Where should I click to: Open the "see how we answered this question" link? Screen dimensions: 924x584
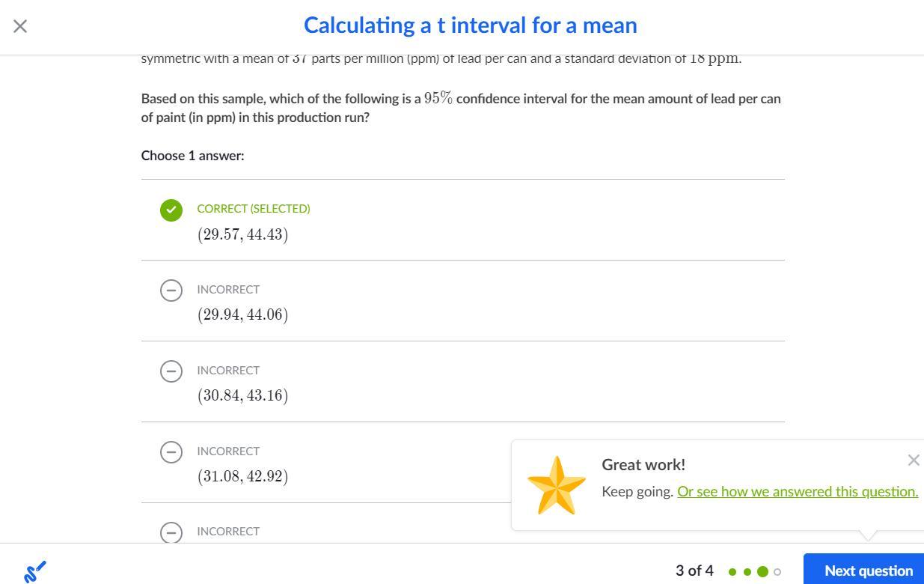(797, 491)
